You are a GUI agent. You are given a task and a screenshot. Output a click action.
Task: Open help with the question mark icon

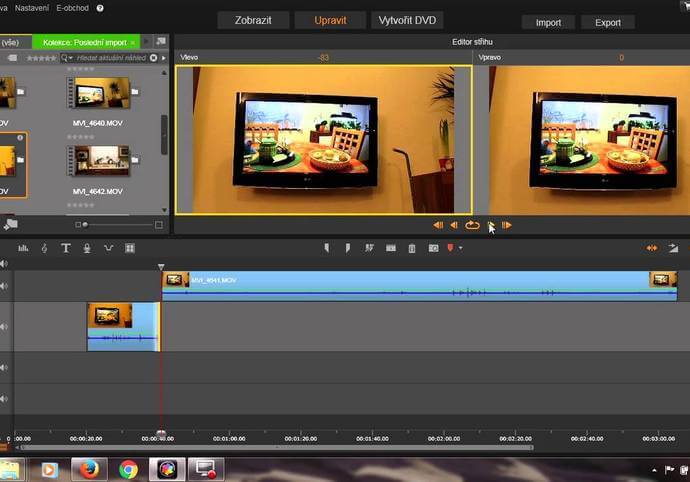coord(100,8)
